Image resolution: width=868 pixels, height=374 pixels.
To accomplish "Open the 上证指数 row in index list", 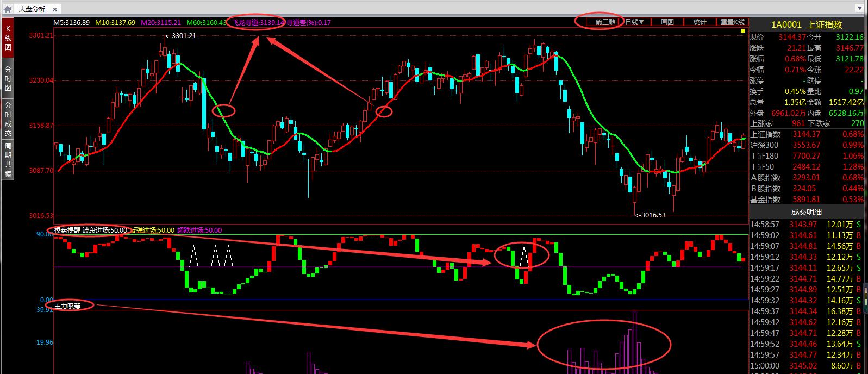I will coord(807,134).
